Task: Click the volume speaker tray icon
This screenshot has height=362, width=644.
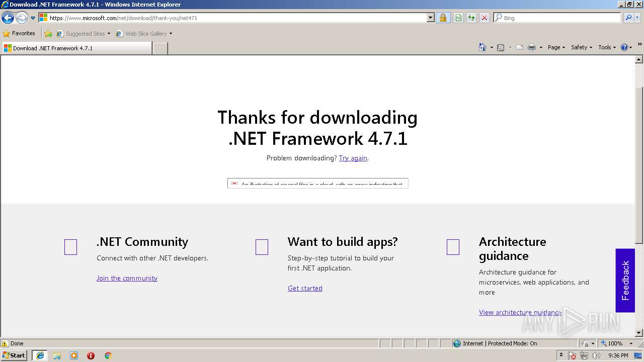Action: [596, 355]
